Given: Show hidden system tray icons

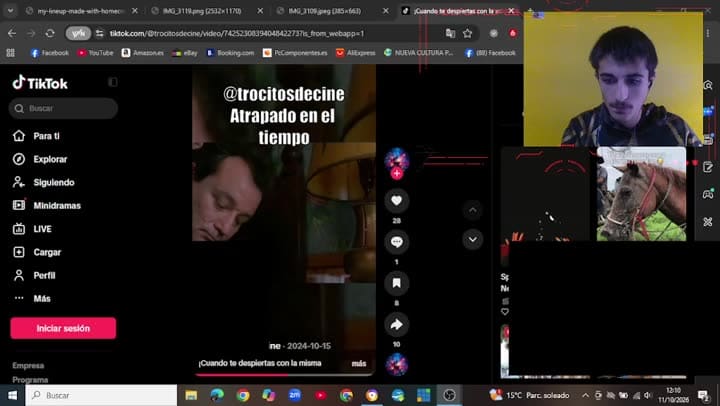Looking at the screenshot, I should point(585,395).
